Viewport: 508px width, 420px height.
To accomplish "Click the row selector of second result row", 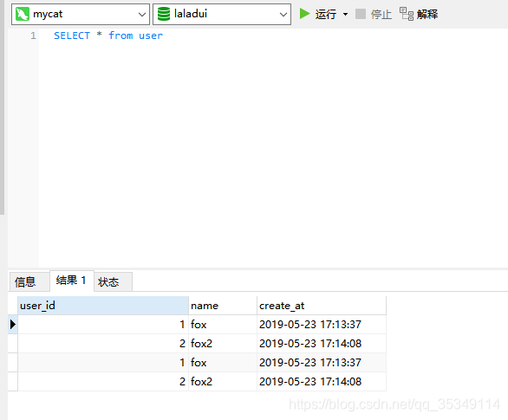I will pyautogui.click(x=13, y=344).
